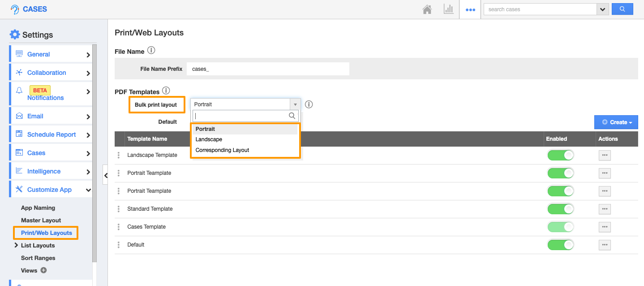Image resolution: width=644 pixels, height=286 pixels.
Task: Click the blue search magnifier button
Action: 622,9
